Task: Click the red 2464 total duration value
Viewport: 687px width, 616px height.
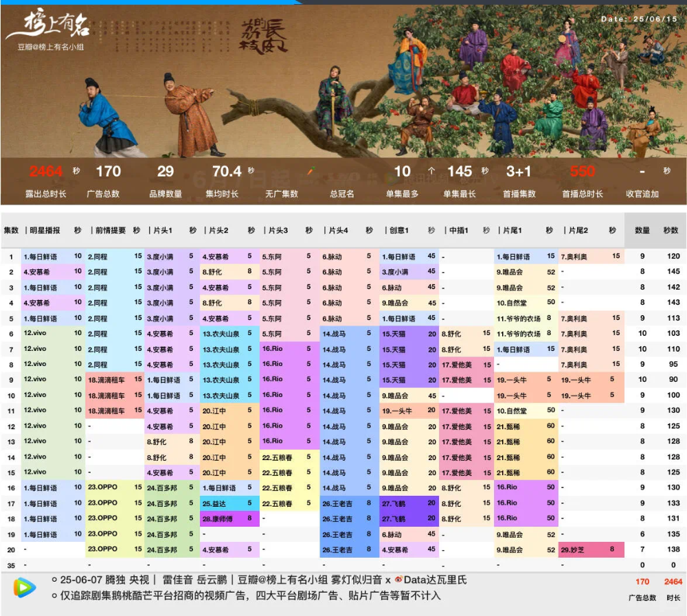Action: tap(45, 171)
